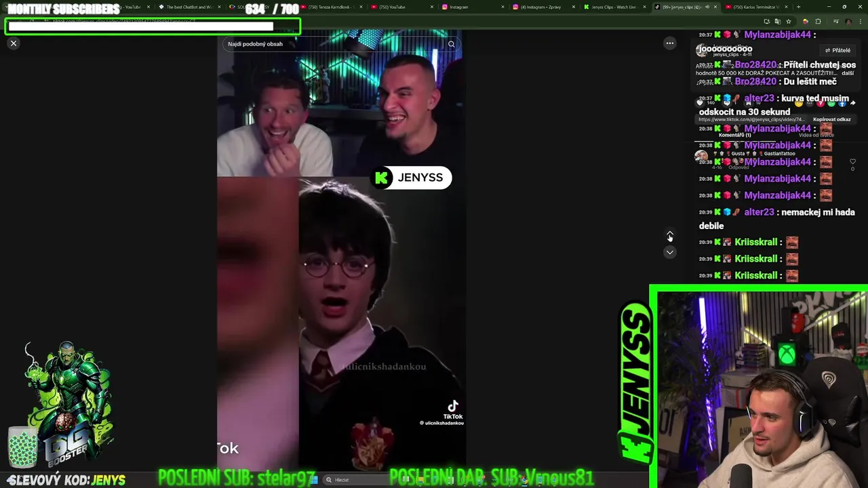Open a new browser tab with plus
This screenshot has width=868, height=488.
(x=798, y=7)
